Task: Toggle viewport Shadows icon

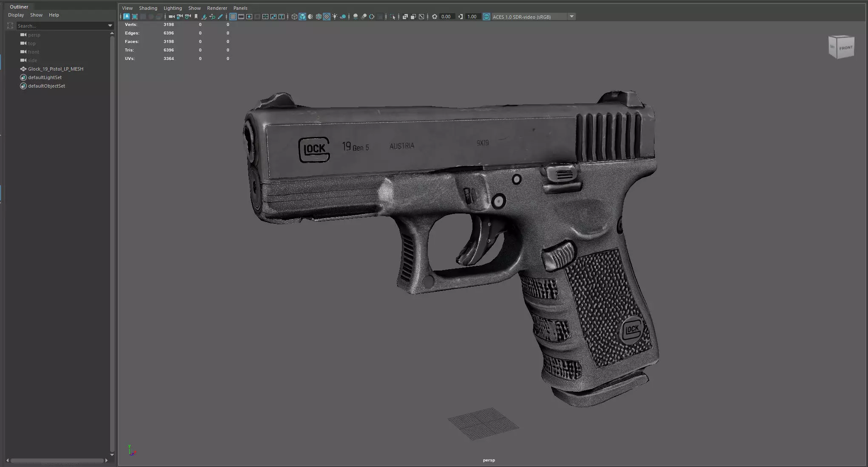Action: [x=343, y=17]
